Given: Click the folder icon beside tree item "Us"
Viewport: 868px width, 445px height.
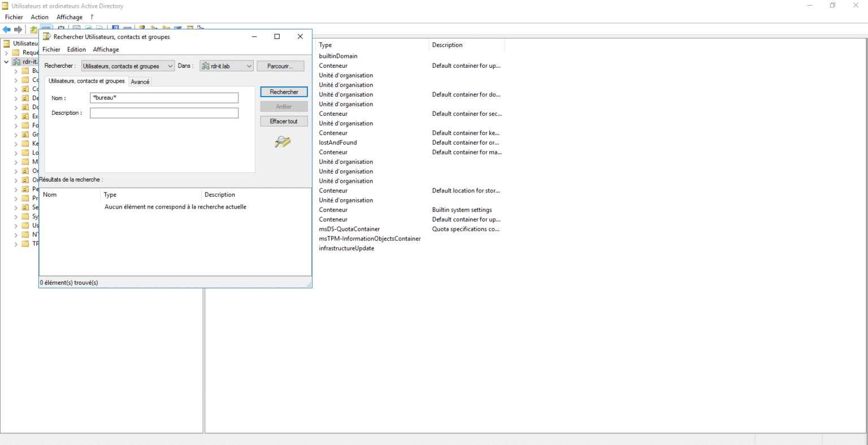Looking at the screenshot, I should (25, 225).
